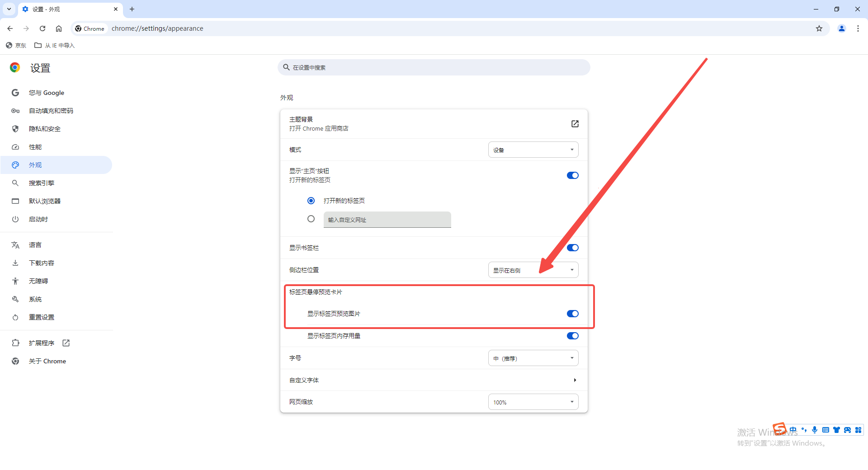
Task: Click the 关于 Chrome logo icon
Action: tap(15, 361)
